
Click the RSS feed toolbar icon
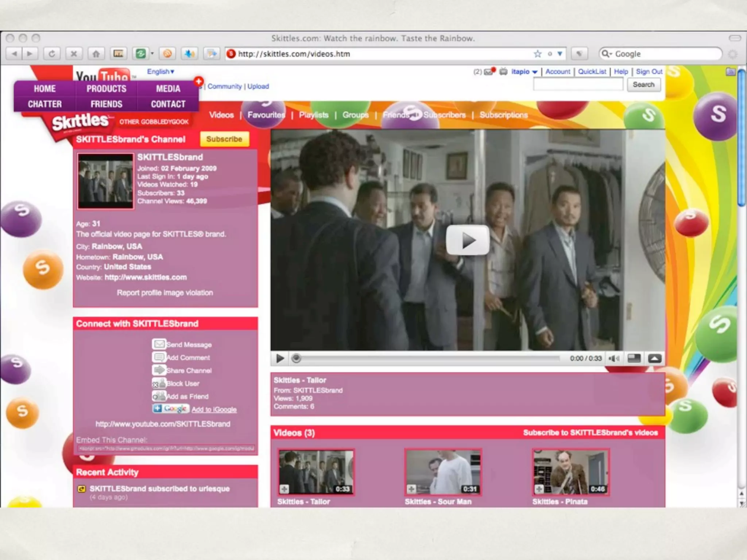tap(167, 54)
